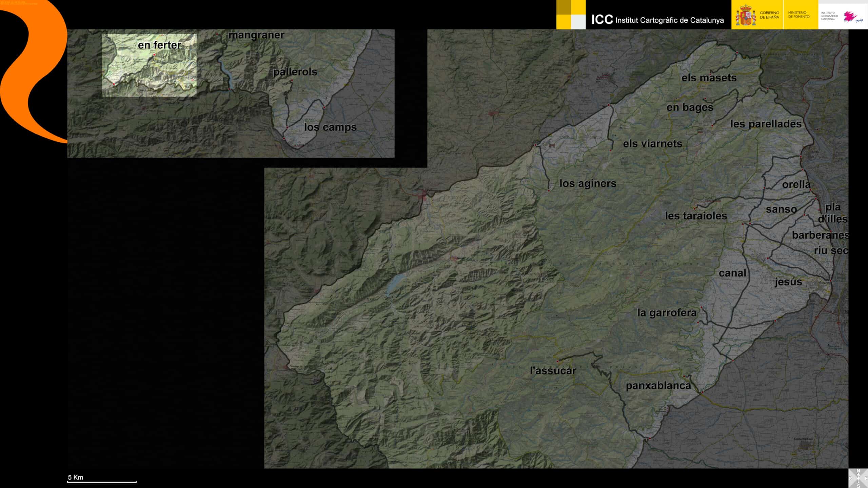
Task: Click the 'la garrofera' place label
Action: click(667, 312)
